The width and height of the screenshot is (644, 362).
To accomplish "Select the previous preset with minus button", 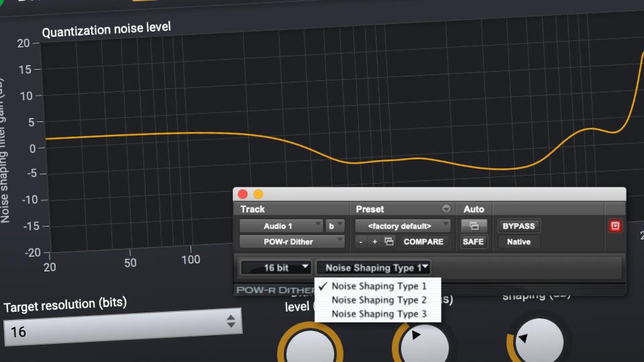I will coord(361,242).
